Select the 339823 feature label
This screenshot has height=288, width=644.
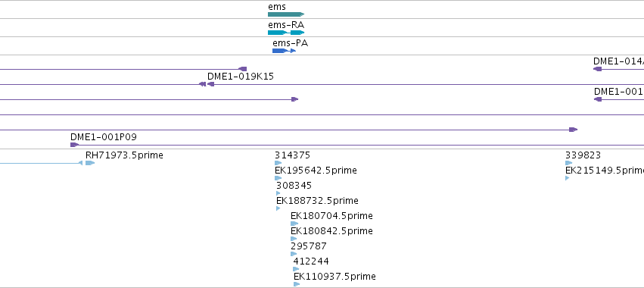[x=583, y=155]
